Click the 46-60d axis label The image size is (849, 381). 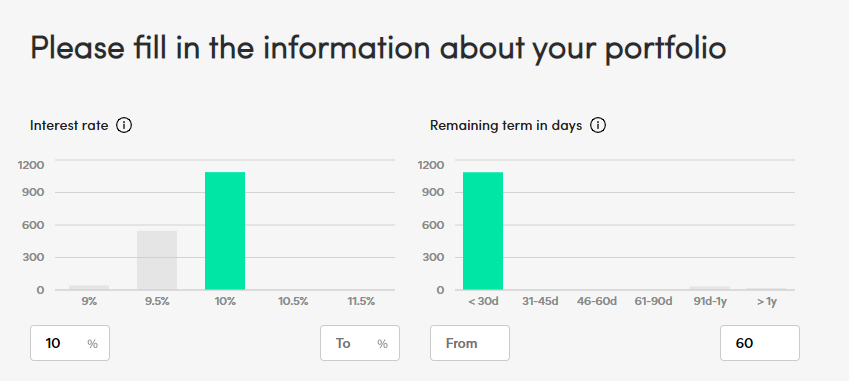click(x=597, y=301)
